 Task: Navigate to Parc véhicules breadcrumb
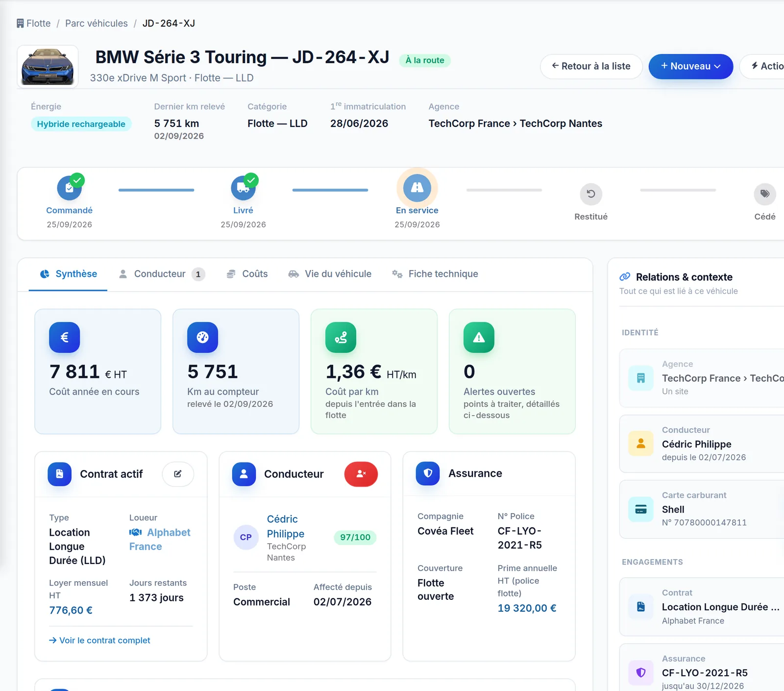(x=97, y=24)
